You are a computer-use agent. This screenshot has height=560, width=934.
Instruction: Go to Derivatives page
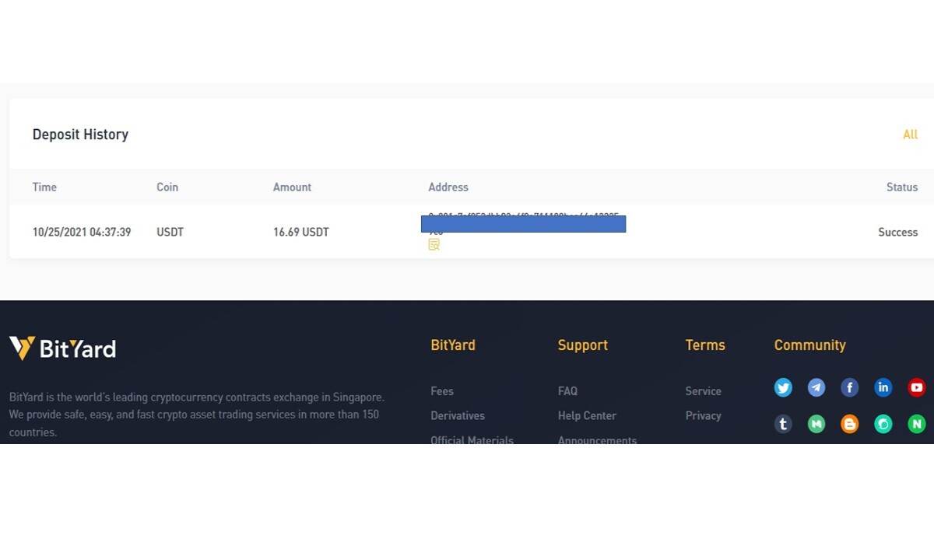(x=458, y=416)
